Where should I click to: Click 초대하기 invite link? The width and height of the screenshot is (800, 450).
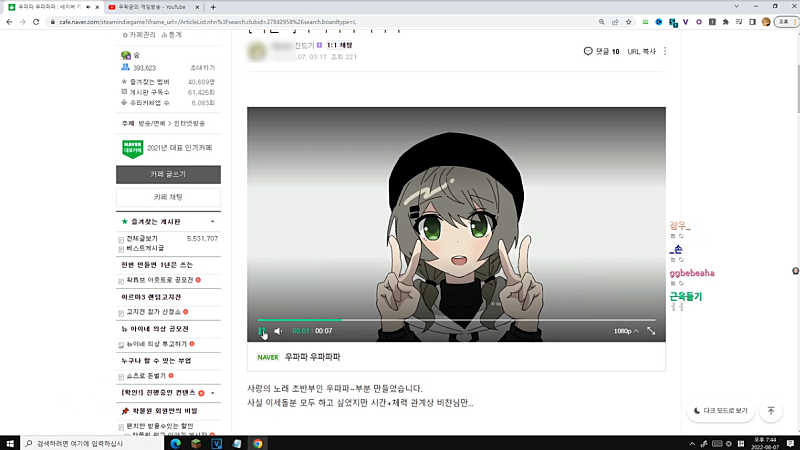[x=203, y=68]
